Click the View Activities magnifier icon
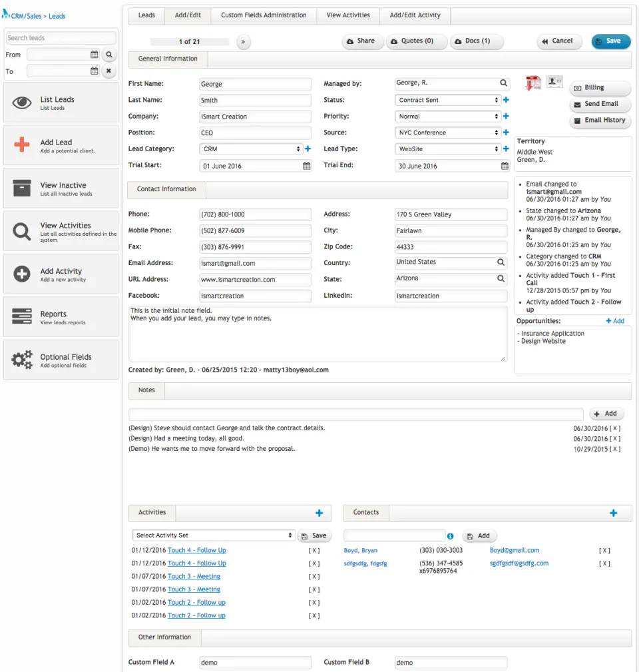Viewport: 639px width, 672px height. [22, 231]
